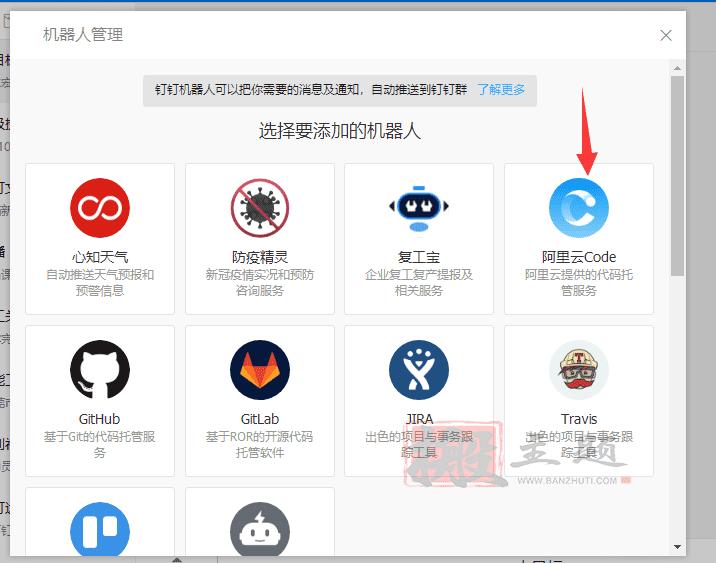Select the blue Trello board icon

tap(100, 530)
